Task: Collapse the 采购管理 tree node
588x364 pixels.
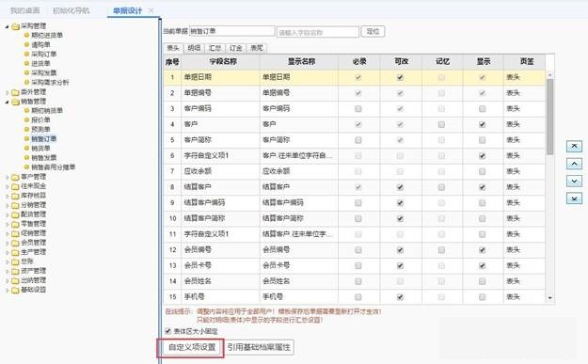Action: (x=7, y=26)
